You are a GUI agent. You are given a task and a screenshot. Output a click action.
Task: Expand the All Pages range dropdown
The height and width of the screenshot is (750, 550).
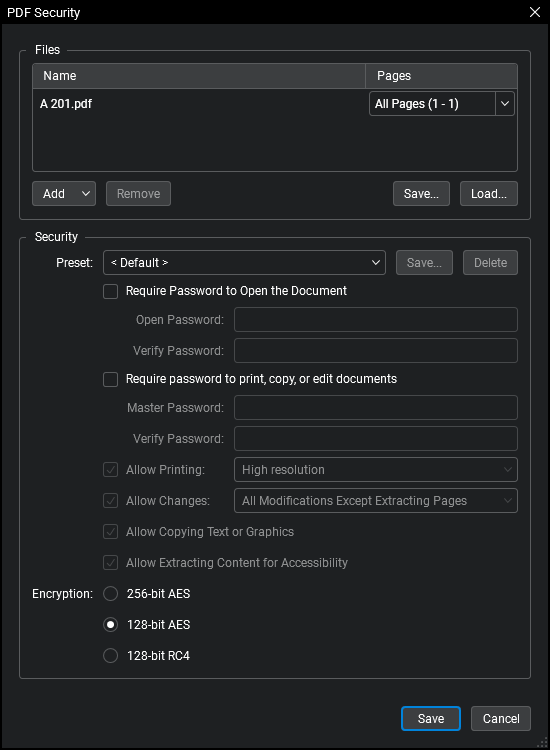[x=505, y=104]
